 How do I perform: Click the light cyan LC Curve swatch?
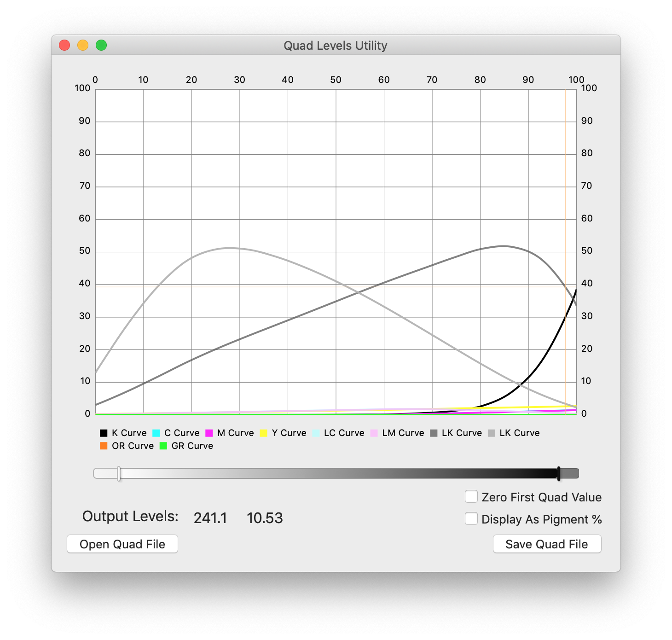[x=316, y=433]
